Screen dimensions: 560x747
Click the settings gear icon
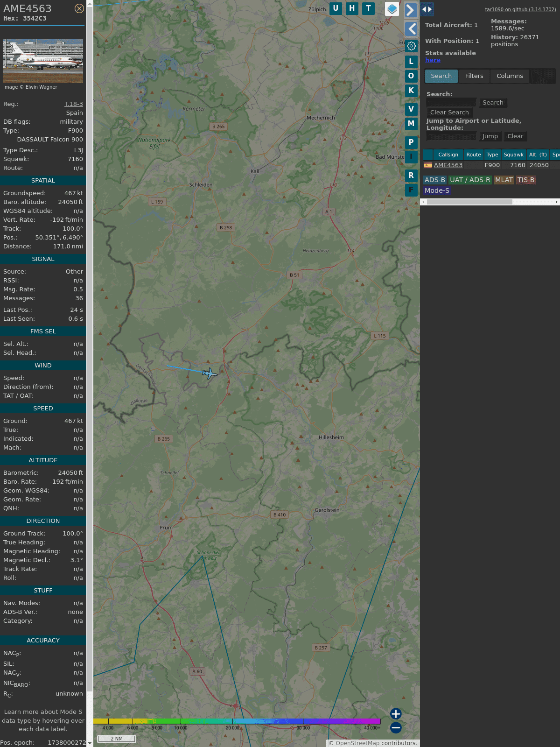pos(411,46)
